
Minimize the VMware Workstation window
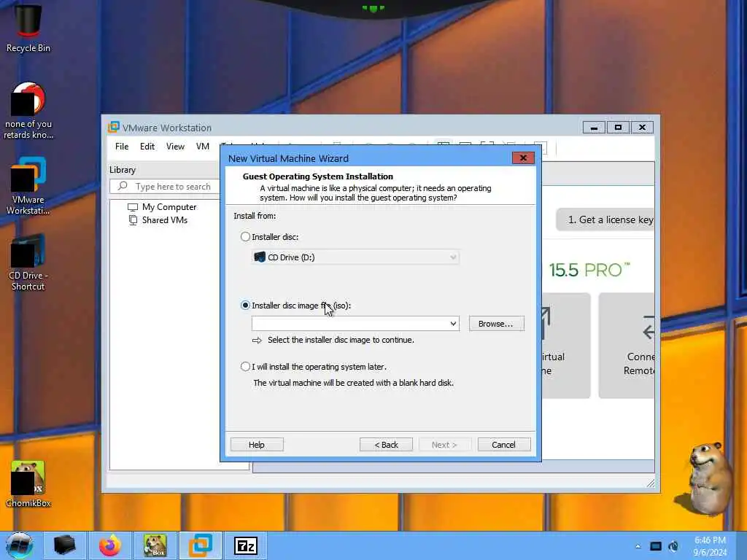click(x=594, y=128)
